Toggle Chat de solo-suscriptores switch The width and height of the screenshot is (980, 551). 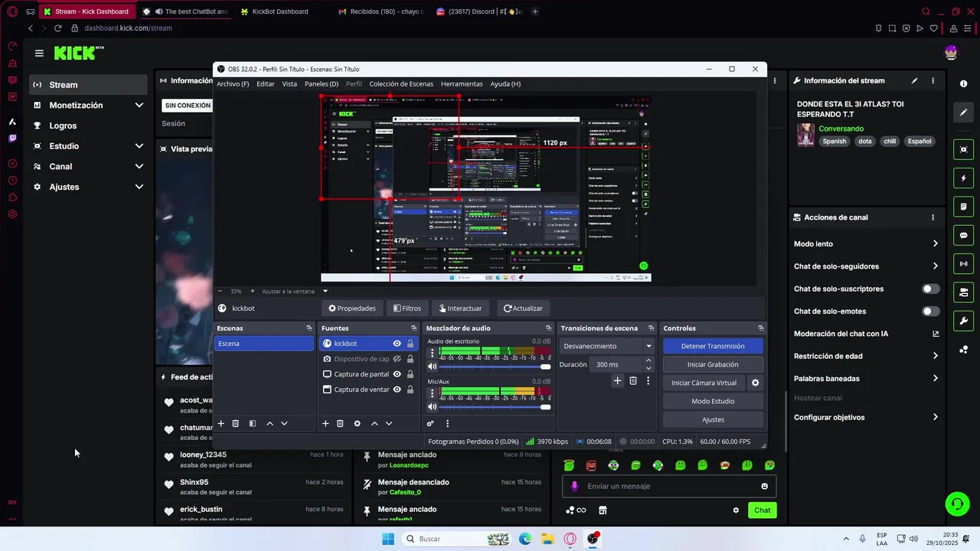(930, 289)
